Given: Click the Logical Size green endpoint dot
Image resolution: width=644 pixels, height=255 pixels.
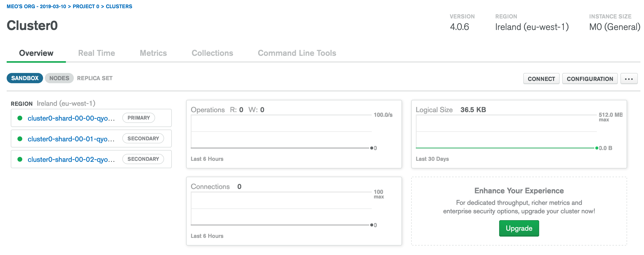Looking at the screenshot, I should click(x=597, y=148).
